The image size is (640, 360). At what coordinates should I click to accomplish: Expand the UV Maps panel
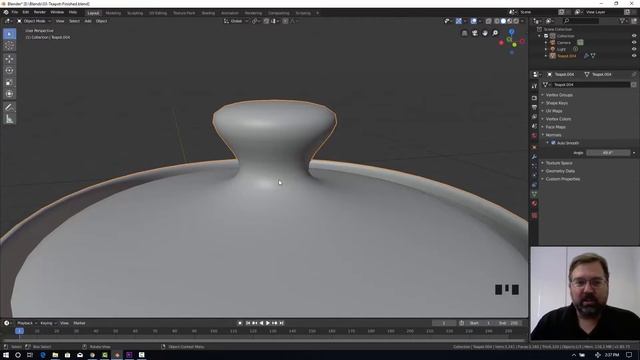coord(554,111)
